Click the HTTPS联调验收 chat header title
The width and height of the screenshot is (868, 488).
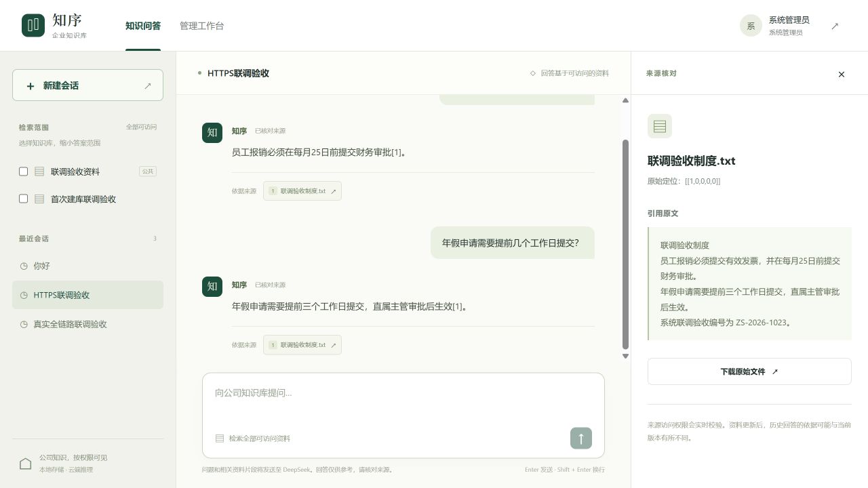pyautogui.click(x=238, y=73)
